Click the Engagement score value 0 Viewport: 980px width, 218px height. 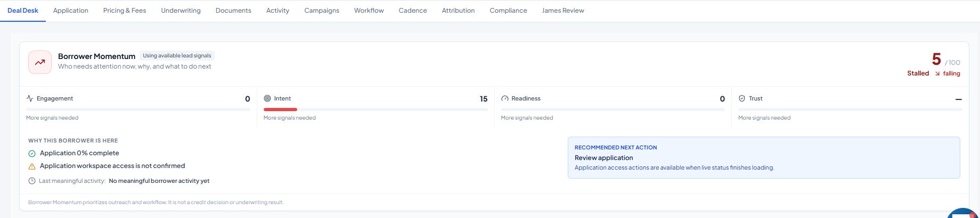click(x=248, y=99)
